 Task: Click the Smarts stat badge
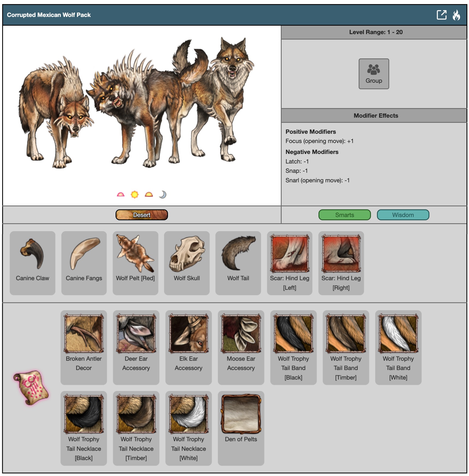tap(344, 215)
